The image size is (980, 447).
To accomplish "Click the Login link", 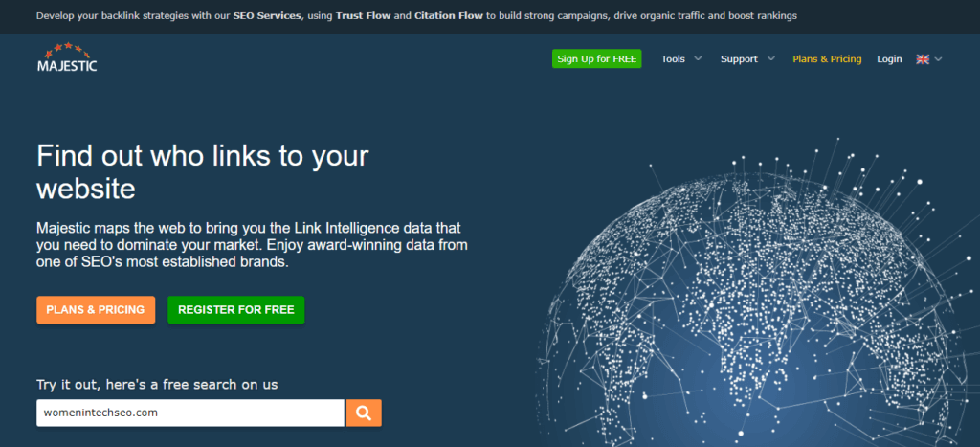I will (x=889, y=59).
